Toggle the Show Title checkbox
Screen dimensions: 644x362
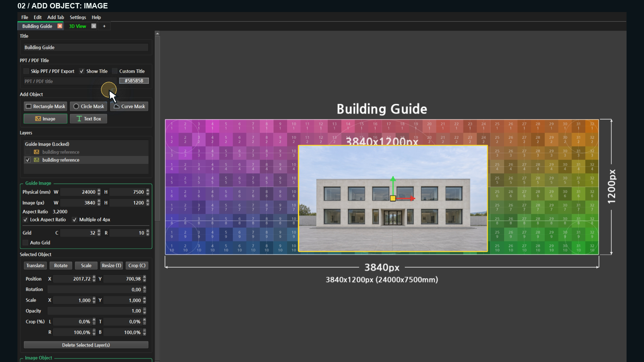82,71
